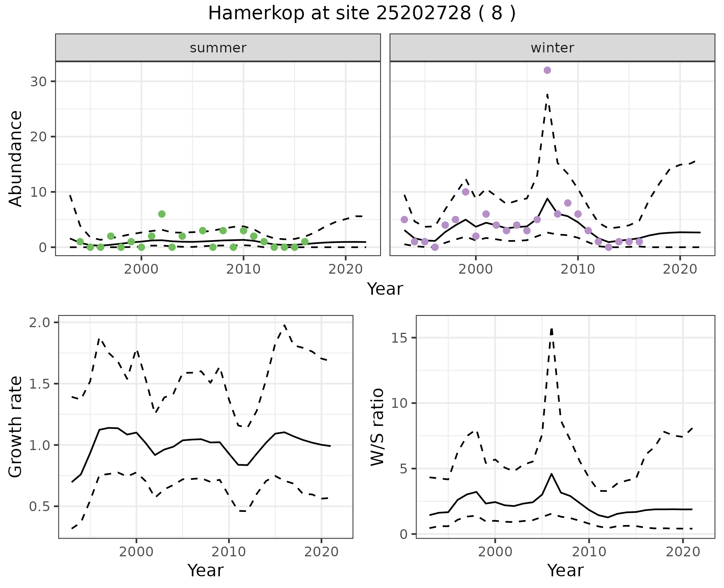Click the plot title Hamerkop at site 25202728
Image resolution: width=724 pixels, height=588 pixels.
click(361, 14)
